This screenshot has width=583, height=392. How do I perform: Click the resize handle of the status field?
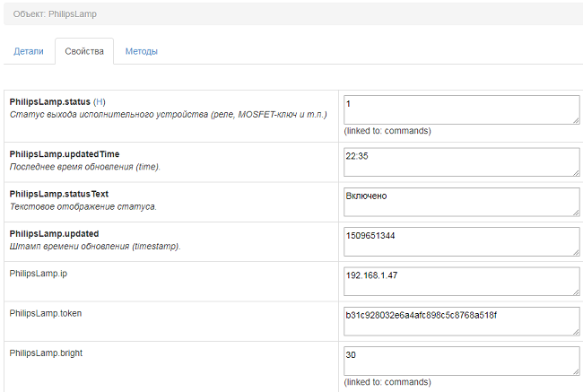tap(575, 120)
